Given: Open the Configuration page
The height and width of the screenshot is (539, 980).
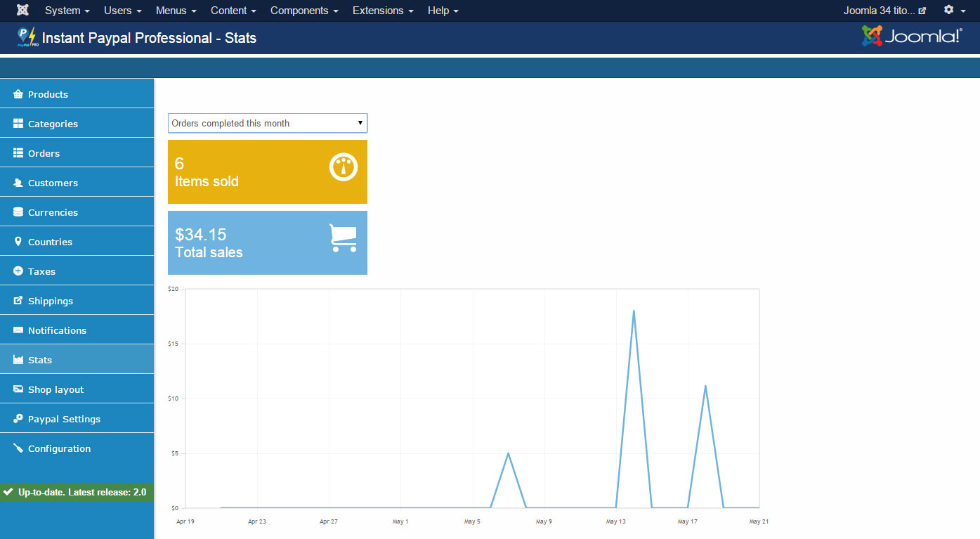Looking at the screenshot, I should click(x=77, y=448).
